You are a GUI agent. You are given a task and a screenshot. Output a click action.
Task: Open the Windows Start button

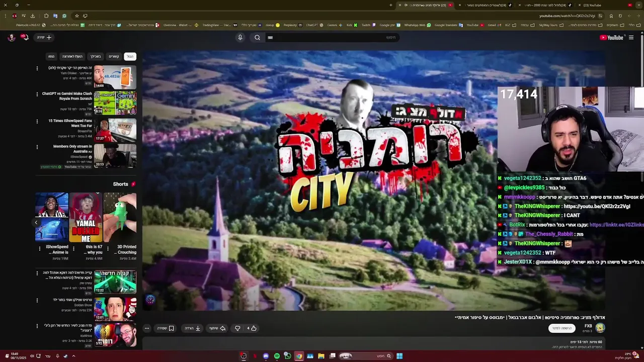pos(399,356)
